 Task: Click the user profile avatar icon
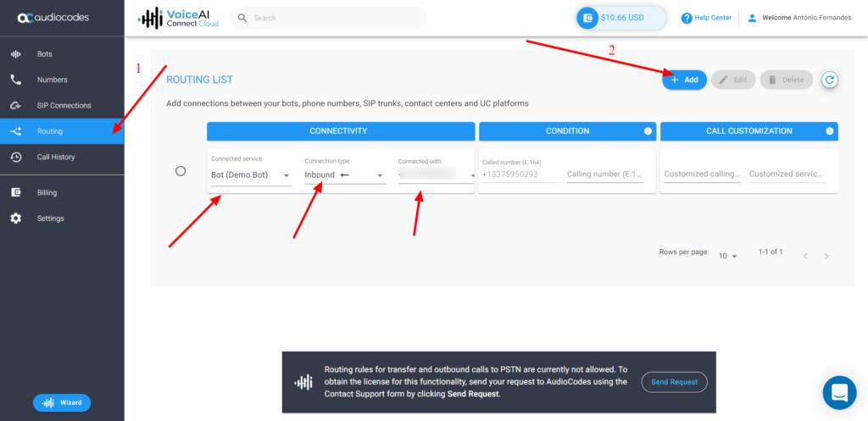[751, 18]
